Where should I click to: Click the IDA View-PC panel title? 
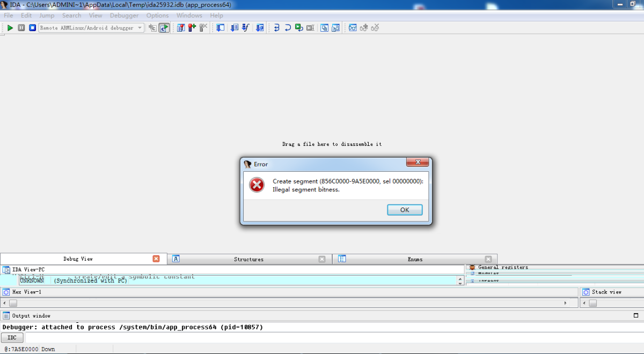pyautogui.click(x=28, y=269)
